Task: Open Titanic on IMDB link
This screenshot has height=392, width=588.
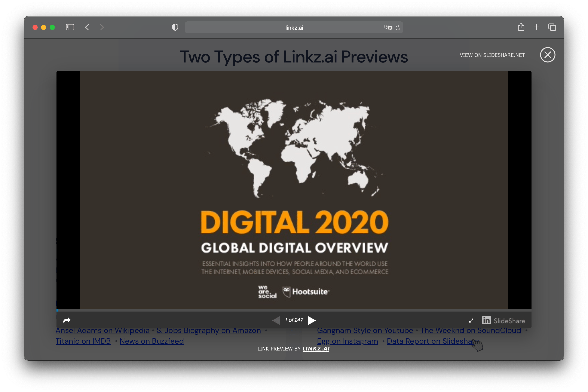Action: click(x=83, y=341)
